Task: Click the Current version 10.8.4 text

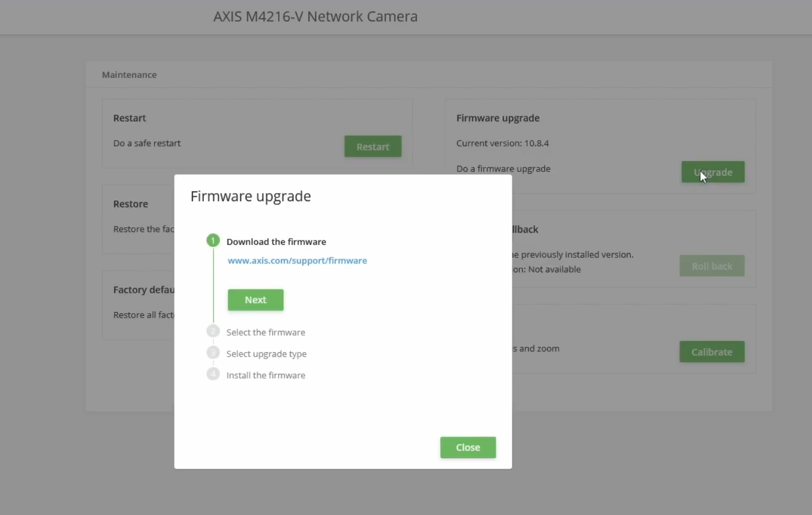Action: tap(502, 143)
